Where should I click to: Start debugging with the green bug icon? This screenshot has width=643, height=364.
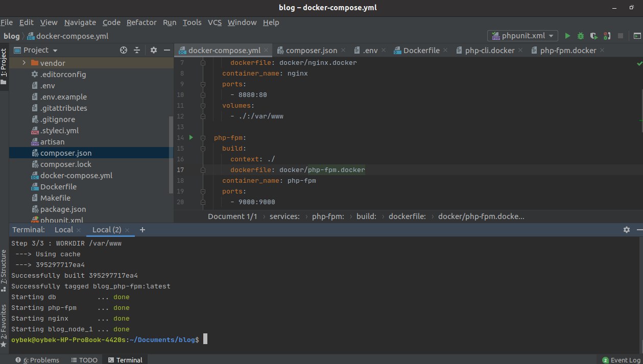click(581, 36)
